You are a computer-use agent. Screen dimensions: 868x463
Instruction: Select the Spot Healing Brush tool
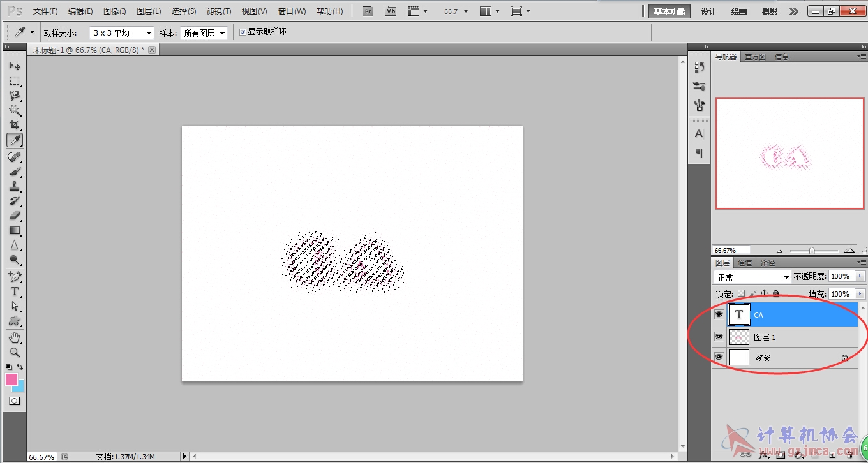point(15,157)
